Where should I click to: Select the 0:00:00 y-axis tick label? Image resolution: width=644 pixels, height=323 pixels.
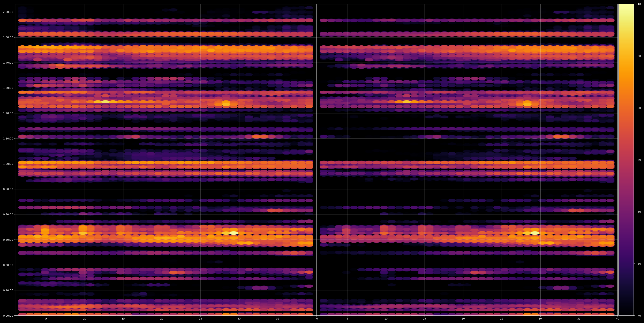pyautogui.click(x=8, y=315)
